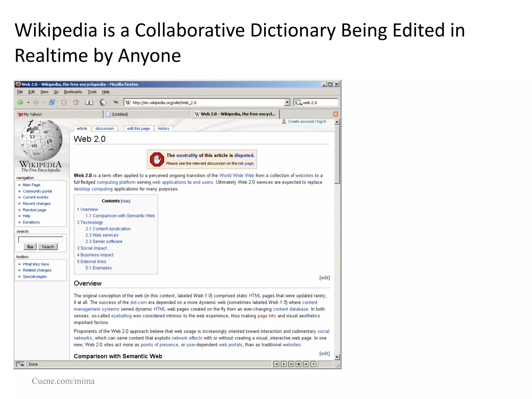Click the user icon beside Create account
This screenshot has width=532, height=399.
tap(284, 122)
